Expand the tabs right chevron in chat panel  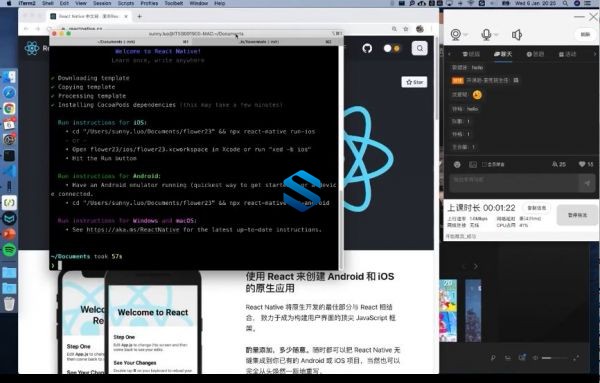595,54
